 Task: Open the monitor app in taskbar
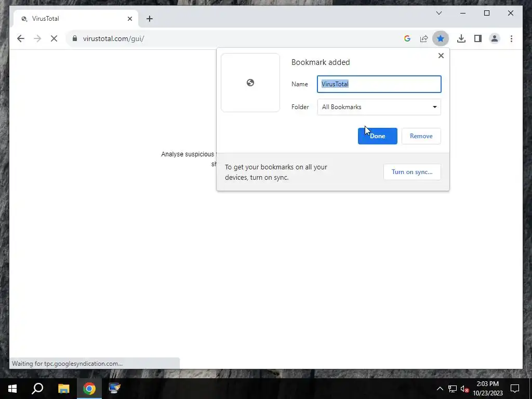tap(114, 389)
